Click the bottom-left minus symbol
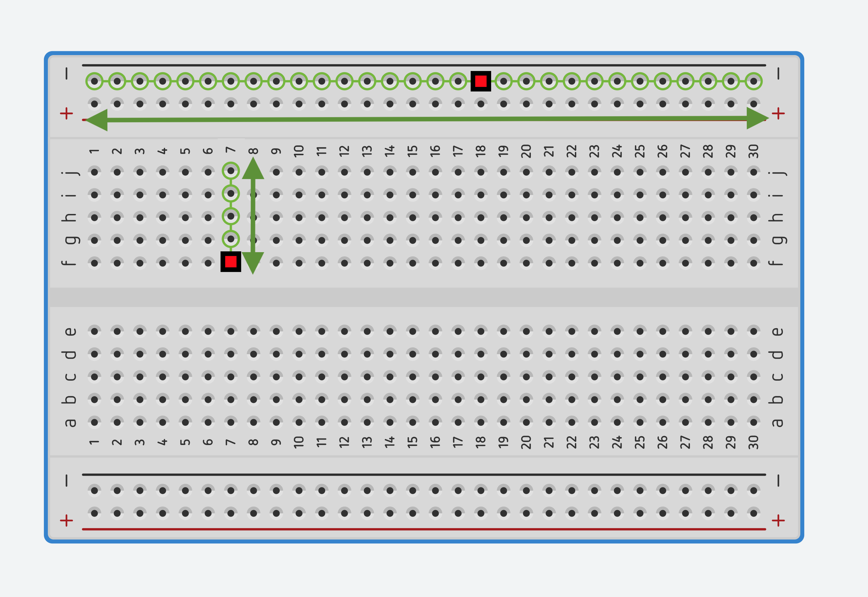The height and width of the screenshot is (597, 868). 66,480
